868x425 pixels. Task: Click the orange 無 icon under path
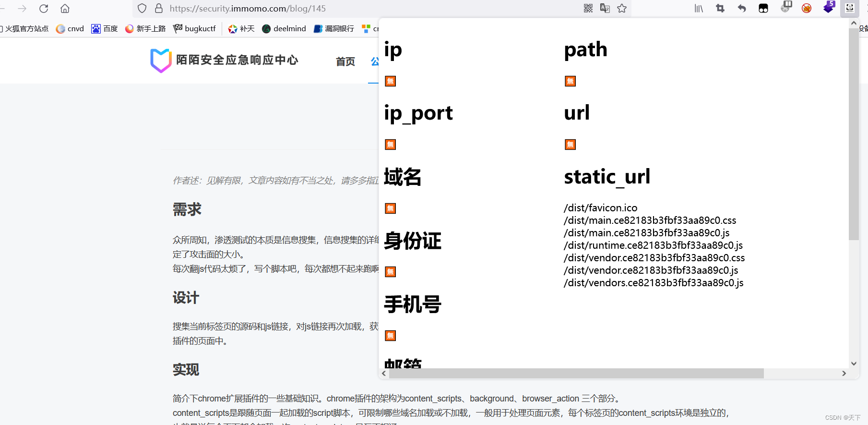coord(570,81)
